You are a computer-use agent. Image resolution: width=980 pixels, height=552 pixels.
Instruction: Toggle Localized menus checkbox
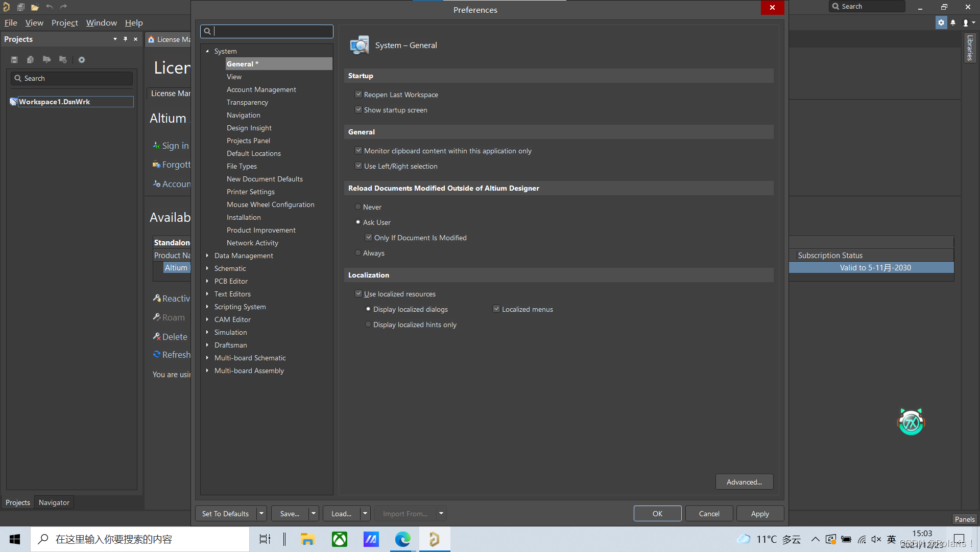coord(496,309)
